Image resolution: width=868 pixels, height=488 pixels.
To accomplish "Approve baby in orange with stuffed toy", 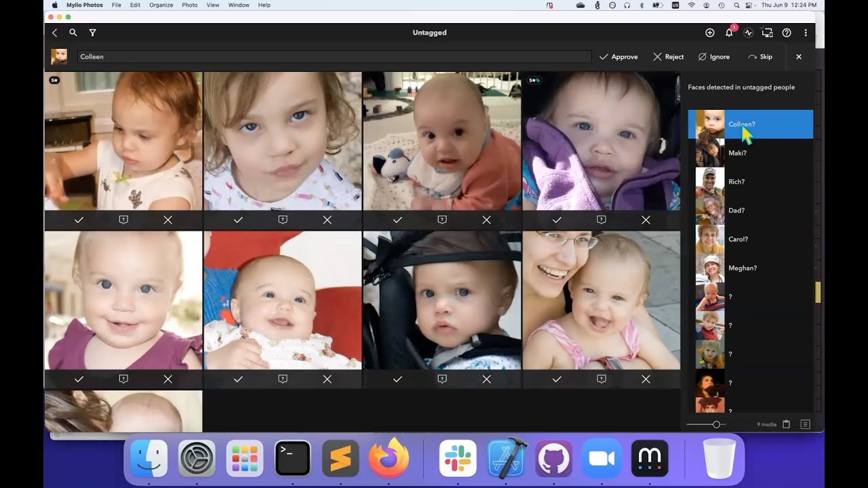I will click(x=397, y=220).
